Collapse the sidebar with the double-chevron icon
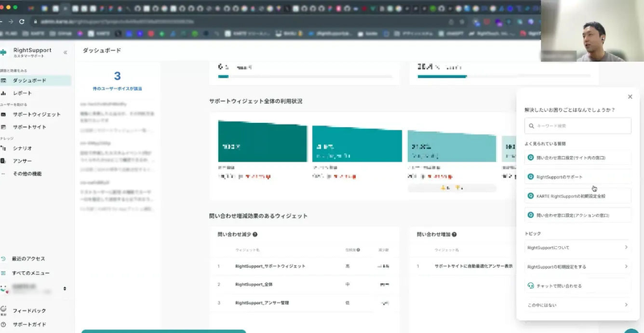 (x=65, y=52)
